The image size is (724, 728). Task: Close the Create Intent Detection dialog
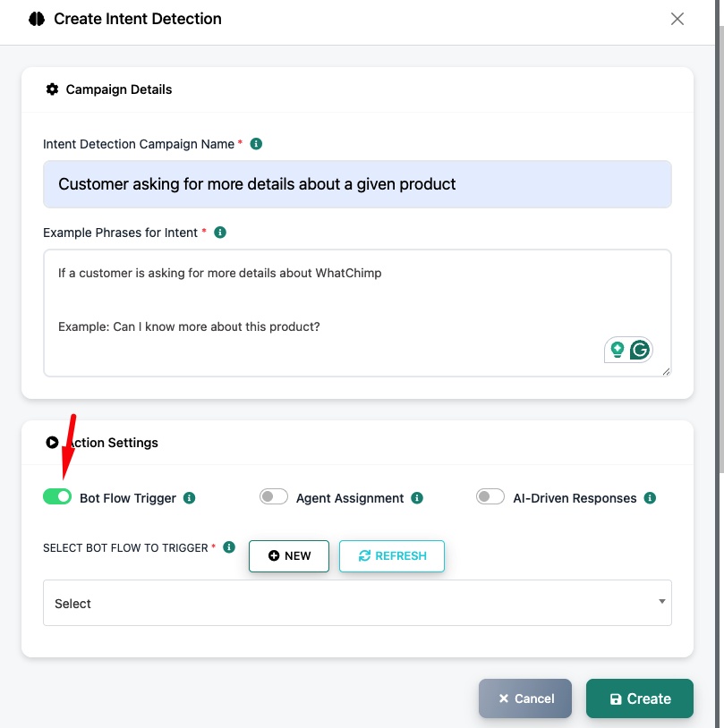click(677, 19)
